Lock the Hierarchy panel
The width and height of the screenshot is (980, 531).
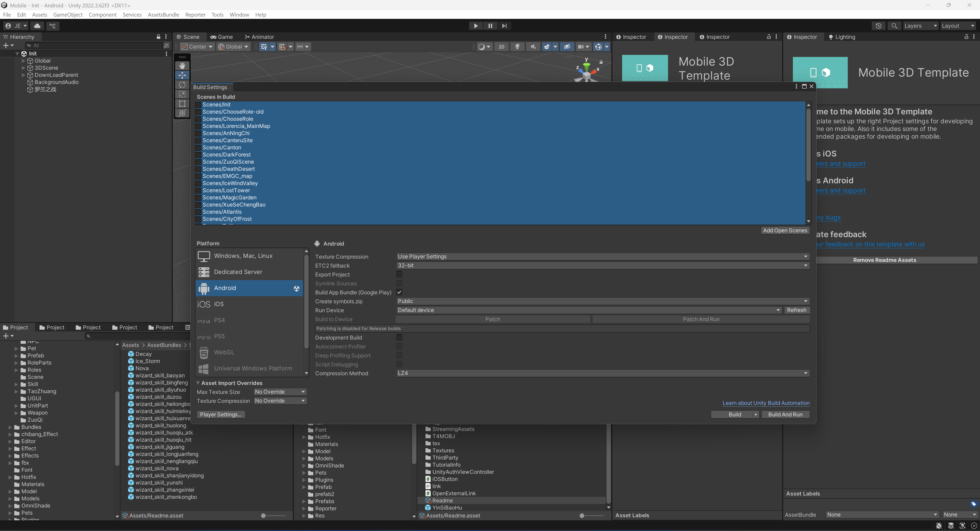coord(158,37)
